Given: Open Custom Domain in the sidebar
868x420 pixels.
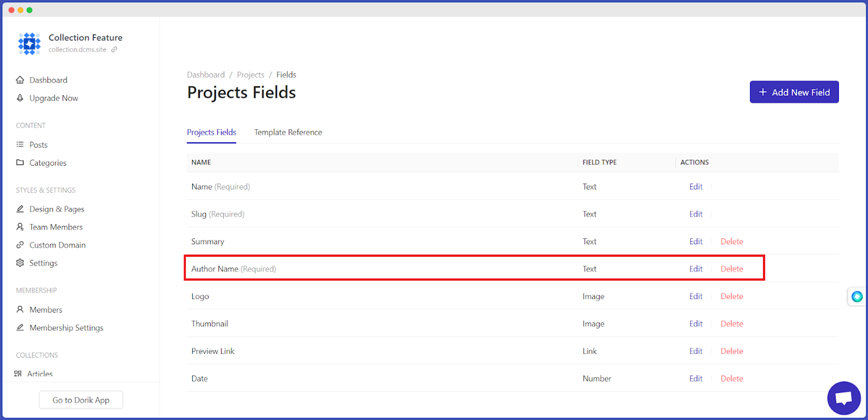Looking at the screenshot, I should (x=58, y=245).
